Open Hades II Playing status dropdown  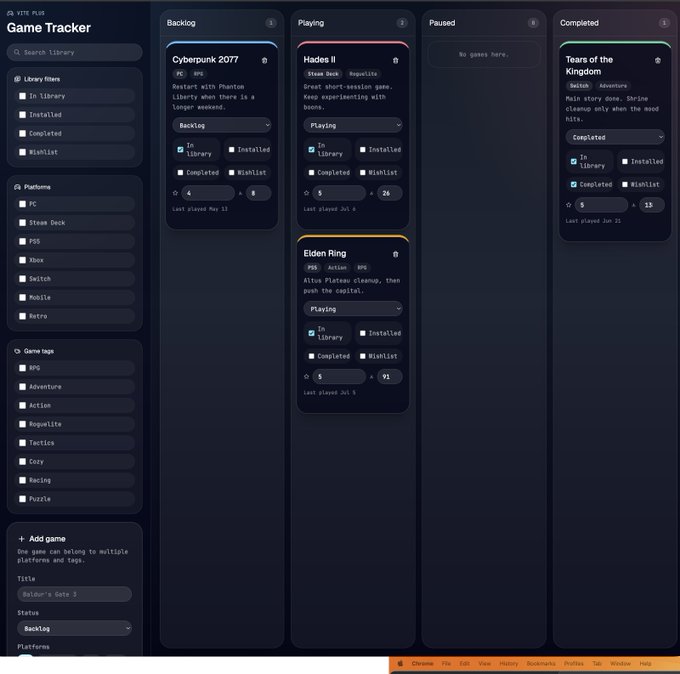click(x=353, y=125)
